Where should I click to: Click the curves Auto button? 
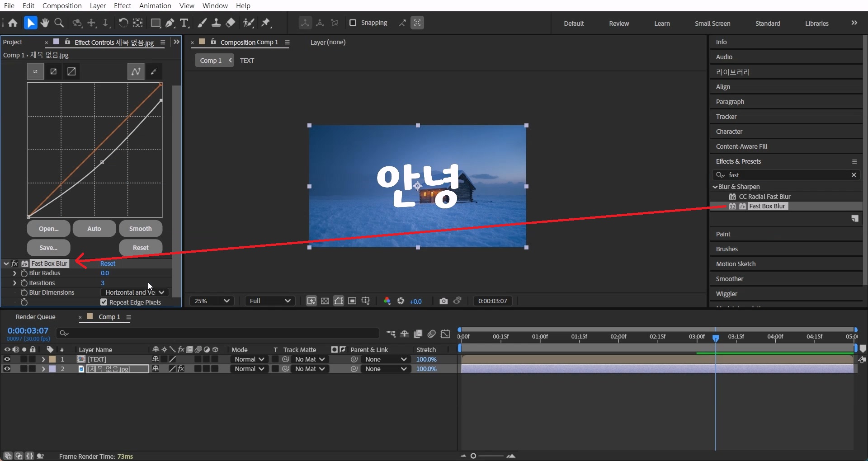(94, 229)
